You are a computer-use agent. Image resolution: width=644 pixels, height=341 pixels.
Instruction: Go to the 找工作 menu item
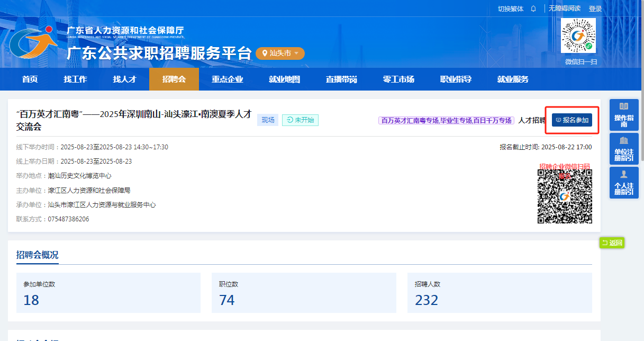tap(75, 79)
